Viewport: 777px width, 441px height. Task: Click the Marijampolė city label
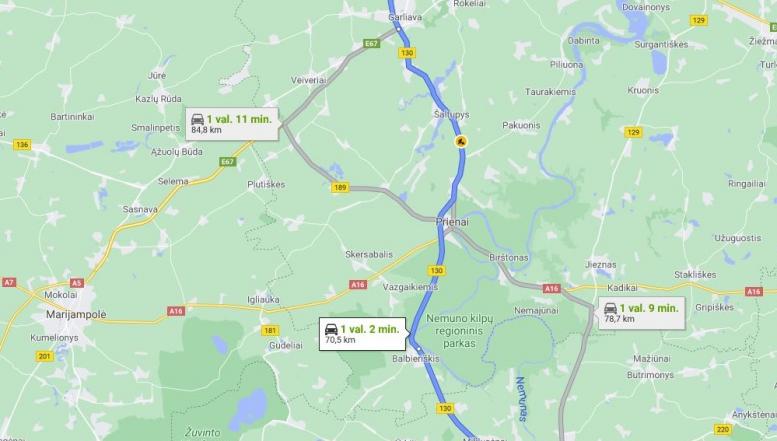[76, 314]
